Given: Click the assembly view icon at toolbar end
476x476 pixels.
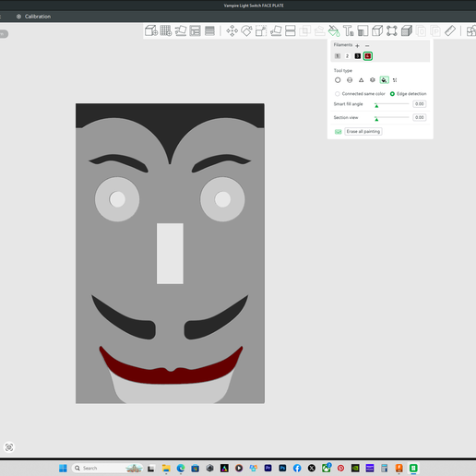Looking at the screenshot, I should click(x=471, y=30).
